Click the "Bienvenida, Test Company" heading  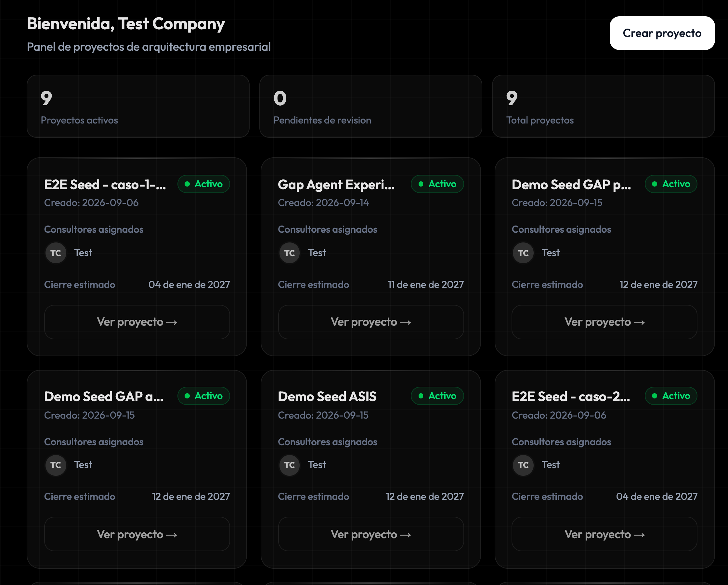126,24
